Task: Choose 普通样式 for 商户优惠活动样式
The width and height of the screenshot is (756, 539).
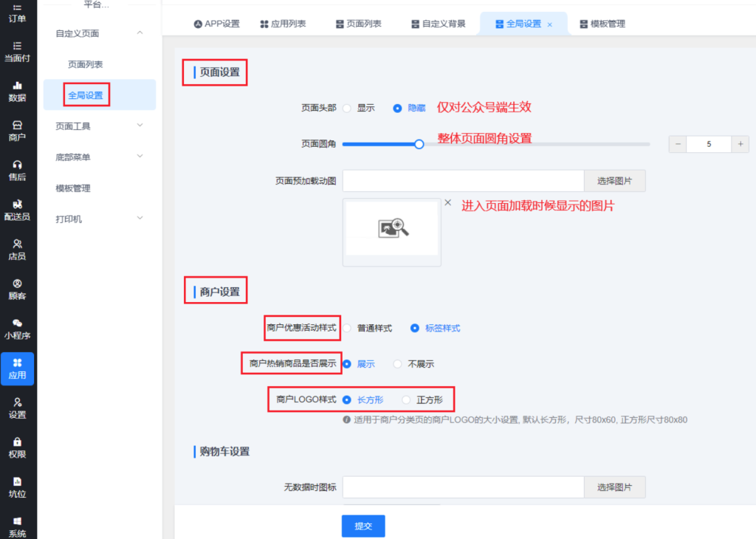Action: coord(347,328)
